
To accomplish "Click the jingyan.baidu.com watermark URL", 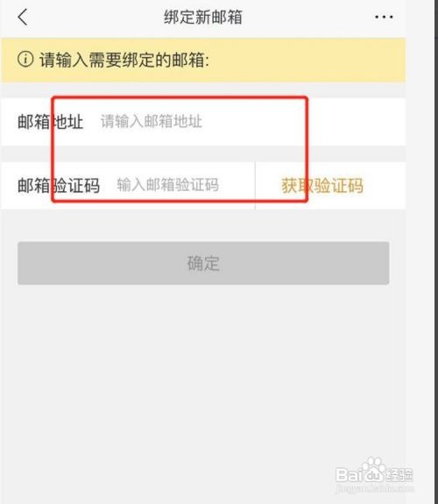I will pyautogui.click(x=374, y=487).
